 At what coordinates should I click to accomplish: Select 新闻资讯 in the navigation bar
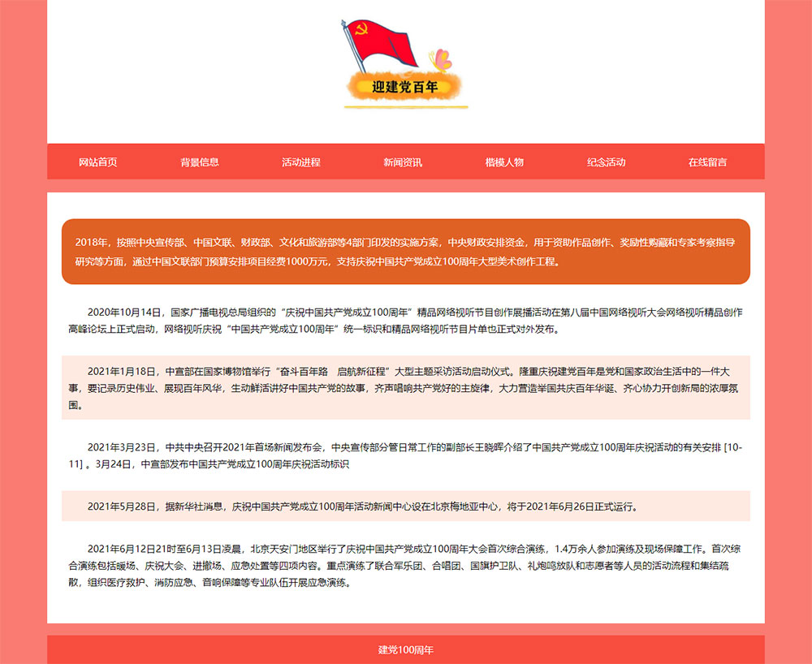point(403,162)
